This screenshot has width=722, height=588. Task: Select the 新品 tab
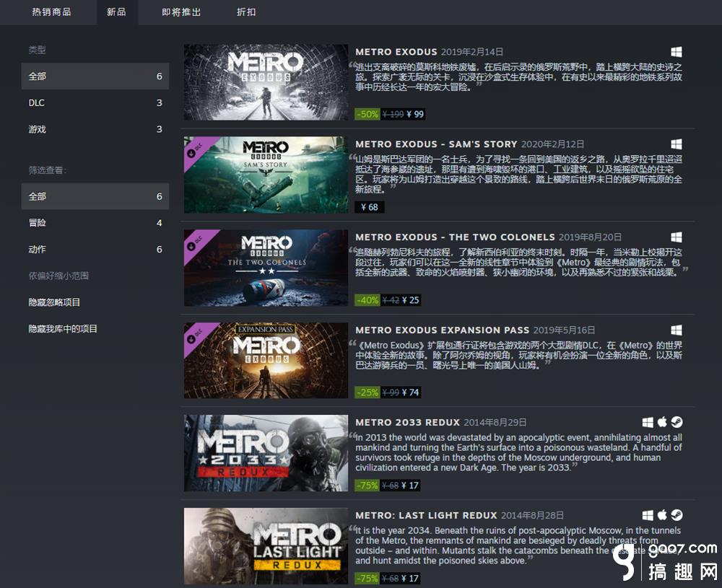tap(116, 12)
